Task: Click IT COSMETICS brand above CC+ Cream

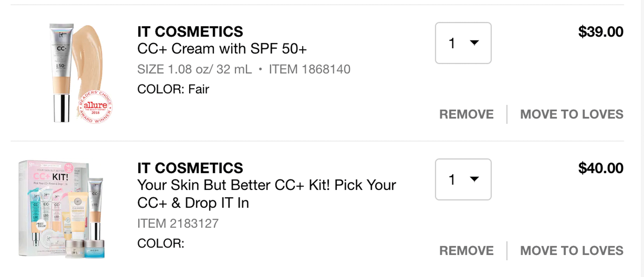Action: click(x=190, y=32)
